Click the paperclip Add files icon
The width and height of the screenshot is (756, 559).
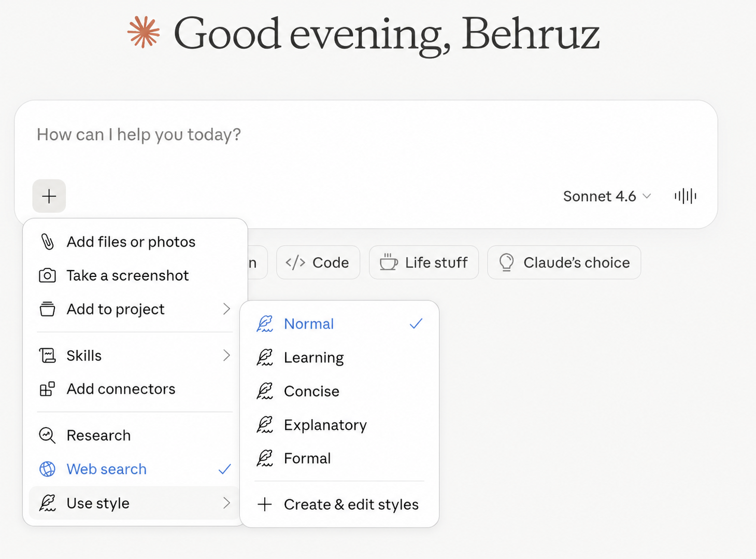click(x=47, y=242)
